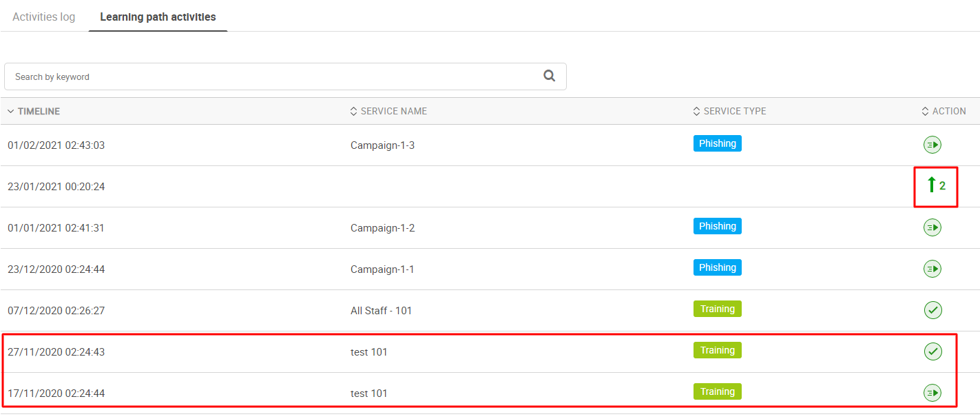Select the Campaign-1-2 service name
Viewport: 980px width, 419px height.
pos(383,228)
